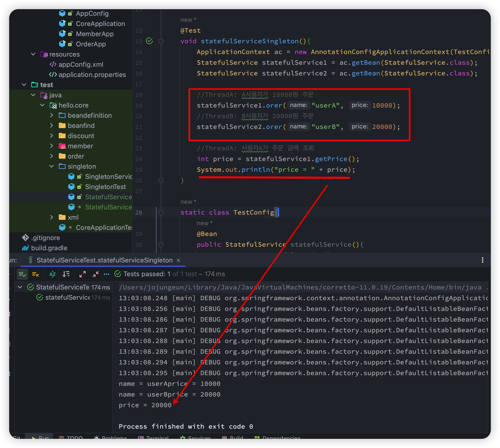Expand the beandefinition folder
Viewport: 500px width, 448px height.
51,115
